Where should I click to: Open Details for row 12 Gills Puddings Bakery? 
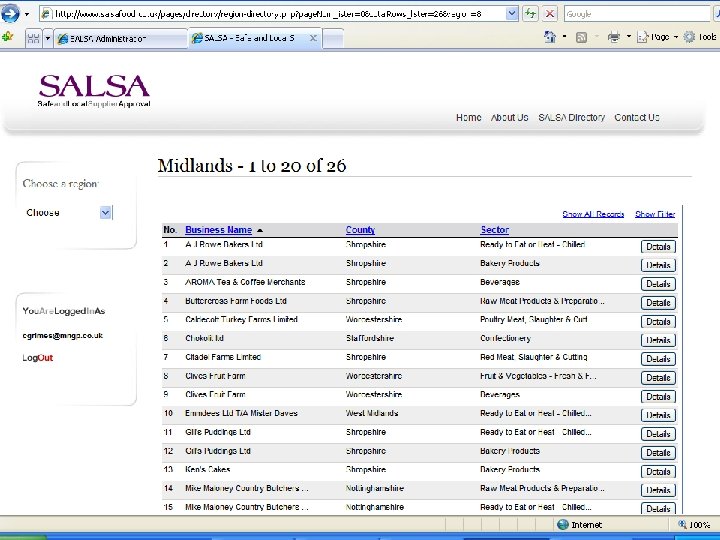coord(658,453)
